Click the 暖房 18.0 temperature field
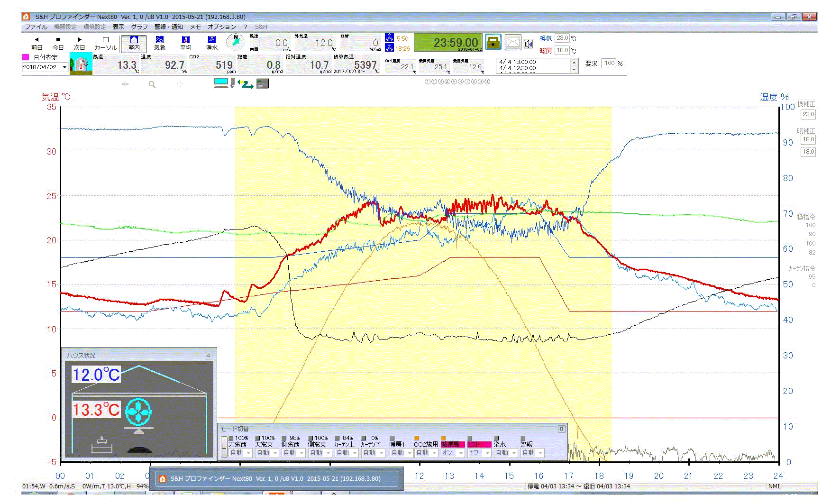Image resolution: width=840 pixels, height=504 pixels. 562,50
